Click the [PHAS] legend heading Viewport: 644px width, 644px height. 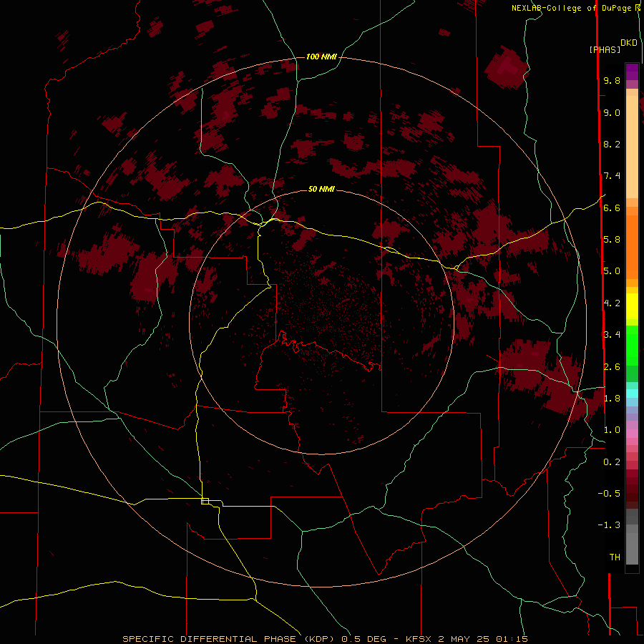[605, 49]
